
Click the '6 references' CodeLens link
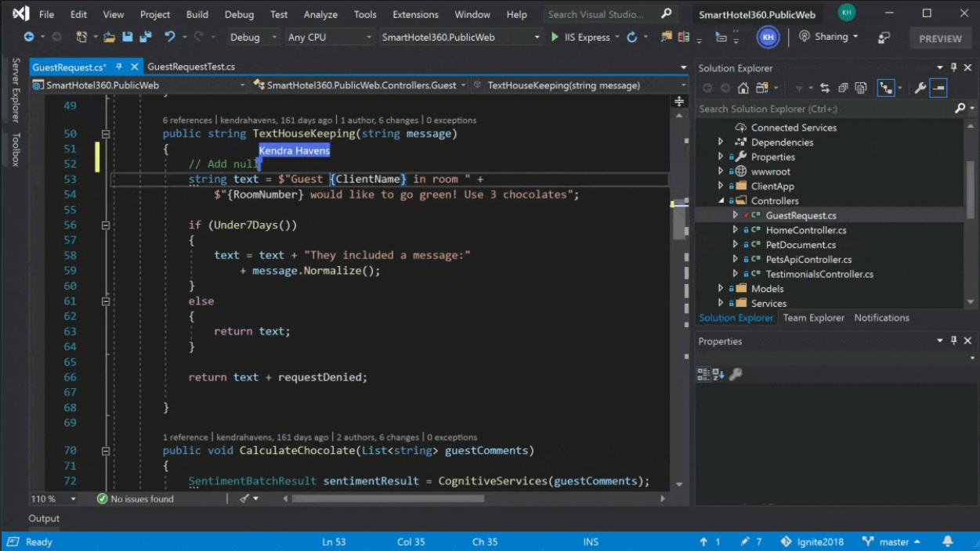[x=187, y=121]
